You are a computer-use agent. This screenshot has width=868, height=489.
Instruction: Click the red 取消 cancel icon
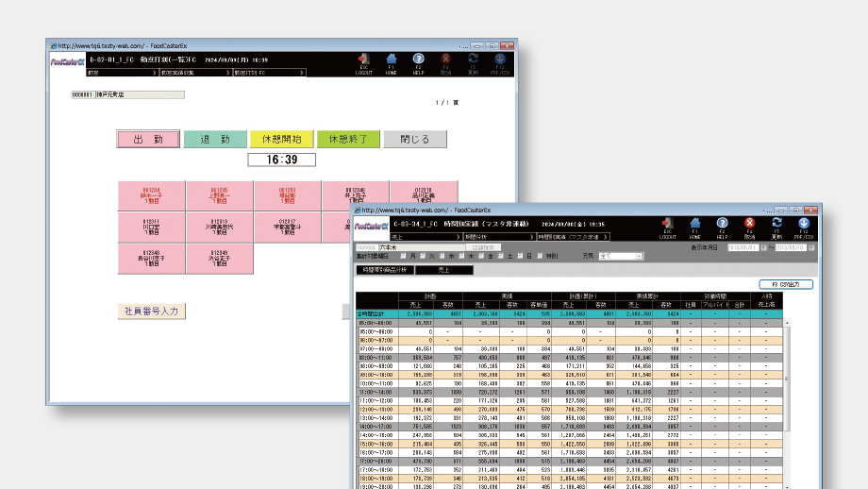(751, 225)
